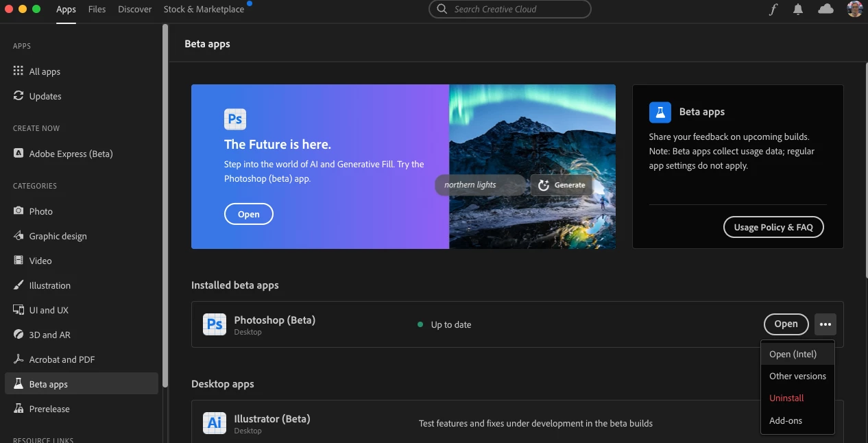
Task: Click the Usage Policy & FAQ button
Action: pyautogui.click(x=773, y=227)
